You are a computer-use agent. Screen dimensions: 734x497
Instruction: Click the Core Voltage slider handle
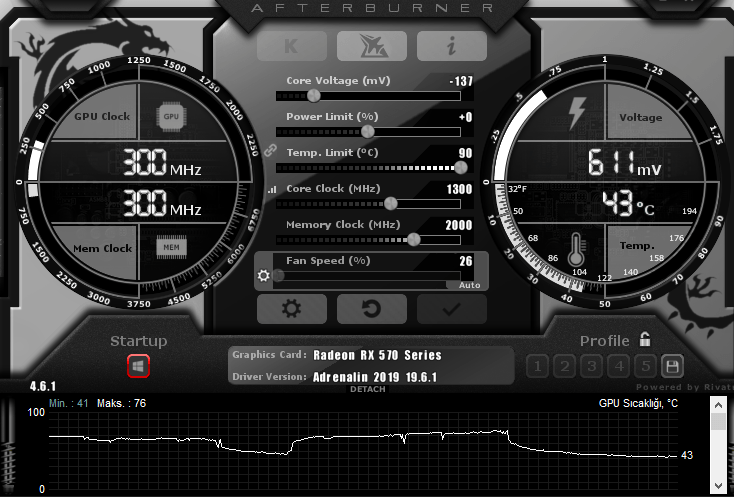coord(314,96)
